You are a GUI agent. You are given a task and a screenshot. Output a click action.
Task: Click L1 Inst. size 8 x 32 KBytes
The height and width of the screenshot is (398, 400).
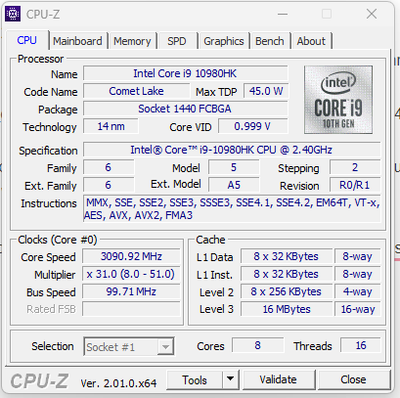coord(286,274)
